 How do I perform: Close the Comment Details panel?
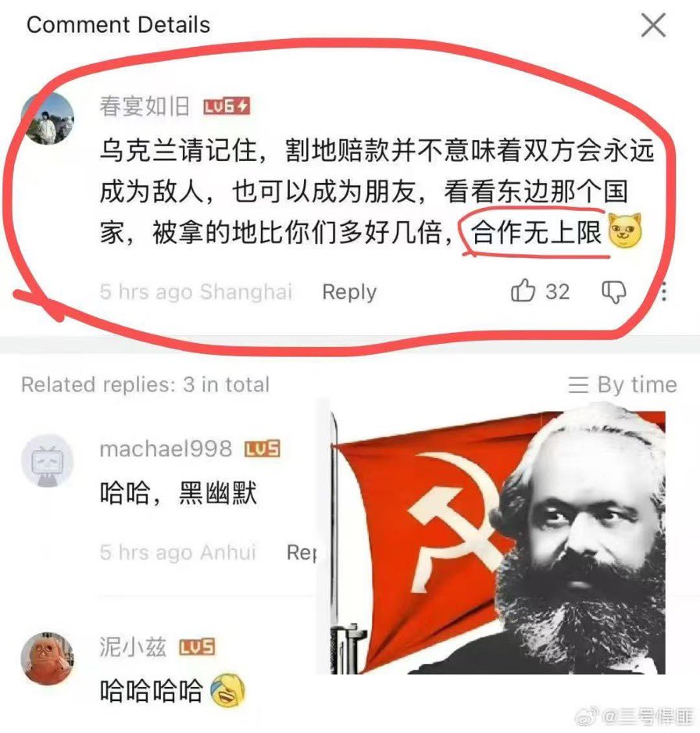coord(653,25)
